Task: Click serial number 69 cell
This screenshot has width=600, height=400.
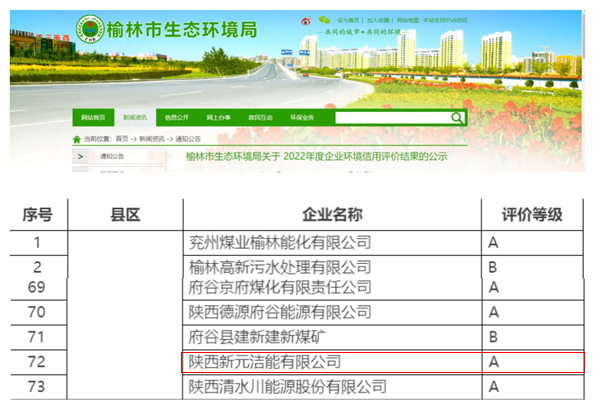Action: (x=37, y=287)
